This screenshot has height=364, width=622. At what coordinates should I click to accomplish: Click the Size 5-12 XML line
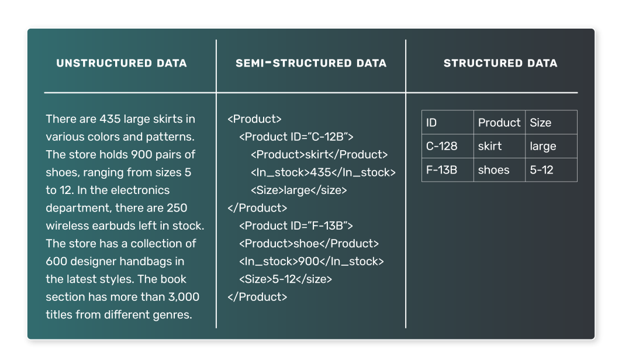click(285, 279)
